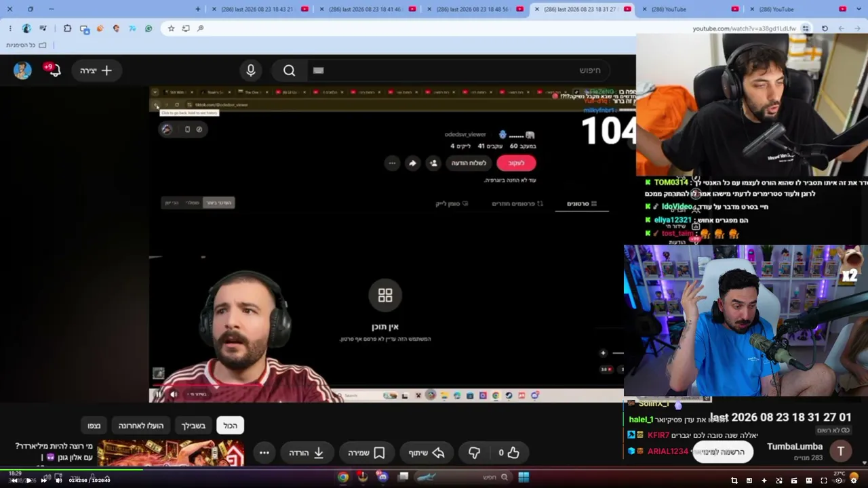Click the Discord icon in the taskbar
The width and height of the screenshot is (868, 488).
(x=382, y=477)
